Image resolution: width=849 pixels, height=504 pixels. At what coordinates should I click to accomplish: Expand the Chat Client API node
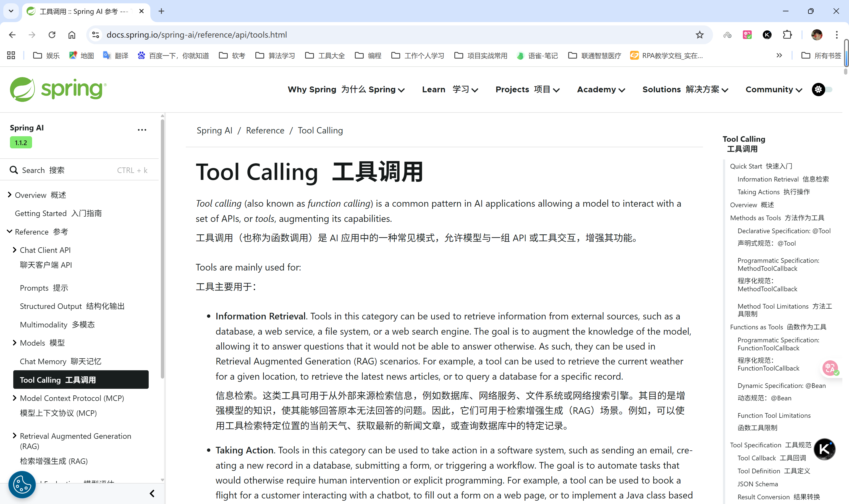click(x=15, y=250)
